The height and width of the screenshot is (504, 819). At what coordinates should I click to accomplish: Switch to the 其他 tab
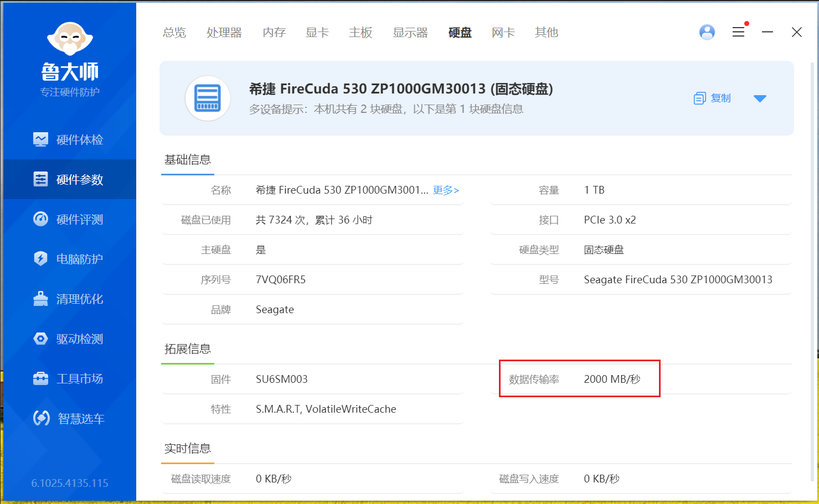[547, 33]
